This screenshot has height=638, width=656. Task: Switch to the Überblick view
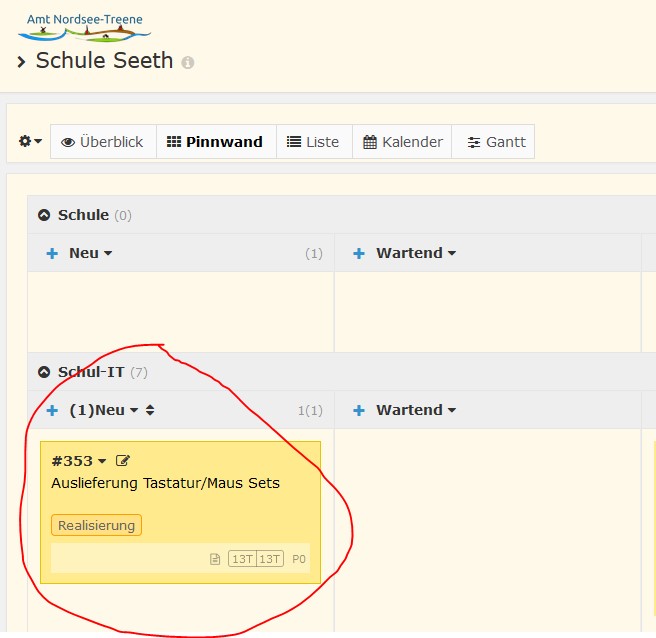[103, 142]
